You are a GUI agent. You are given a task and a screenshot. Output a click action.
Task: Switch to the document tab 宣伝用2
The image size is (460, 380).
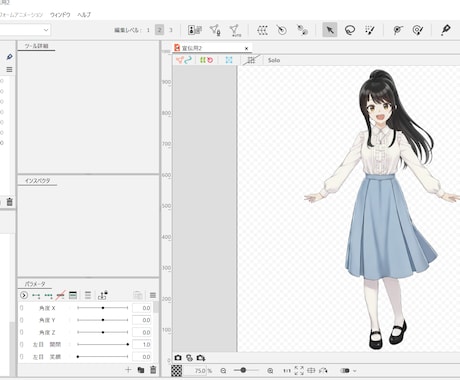pos(212,48)
